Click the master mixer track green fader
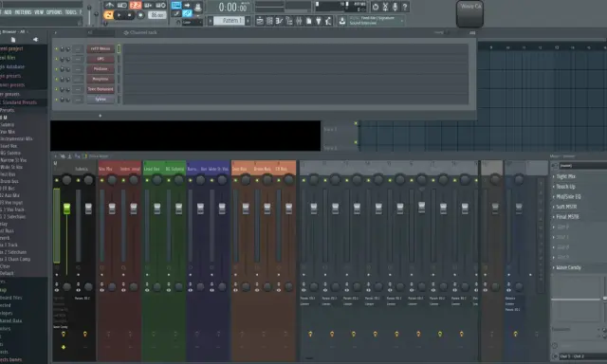Viewport: 607px width, 364px height. (67, 209)
